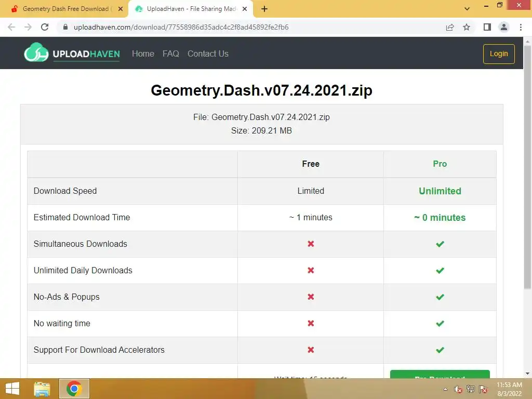Image resolution: width=532 pixels, height=399 pixels.
Task: Click red X in Simultaneous Downloads row
Action: (311, 244)
